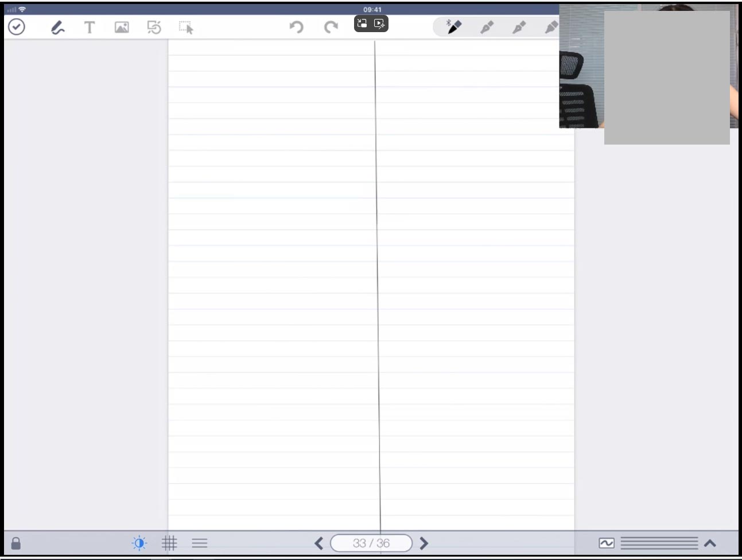Redo the last action

tap(331, 26)
